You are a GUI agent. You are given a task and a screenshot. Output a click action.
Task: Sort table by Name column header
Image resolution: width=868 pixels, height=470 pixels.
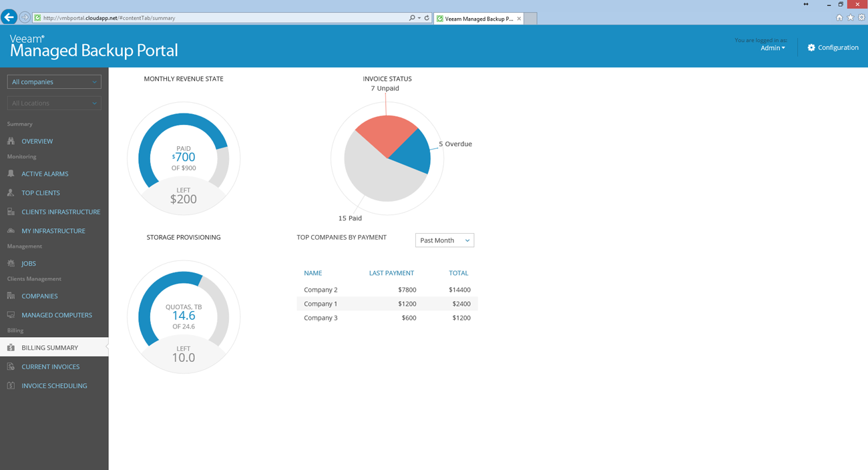tap(313, 273)
